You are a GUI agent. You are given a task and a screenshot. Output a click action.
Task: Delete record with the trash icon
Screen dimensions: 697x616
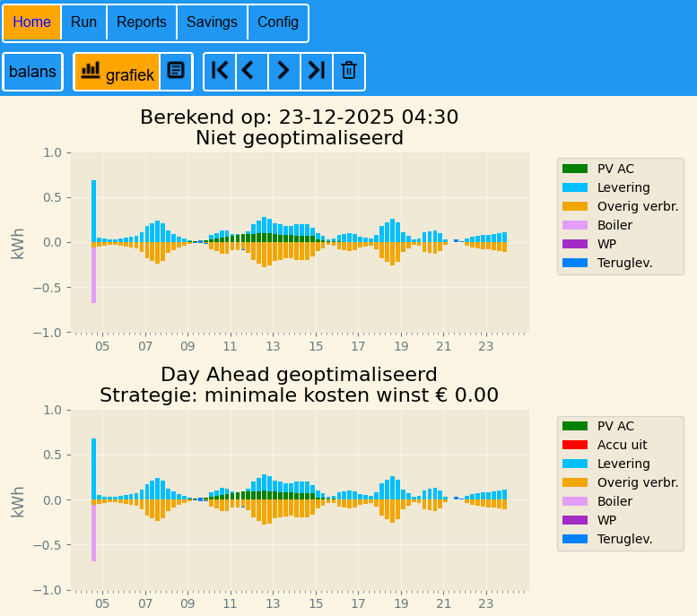pyautogui.click(x=348, y=71)
